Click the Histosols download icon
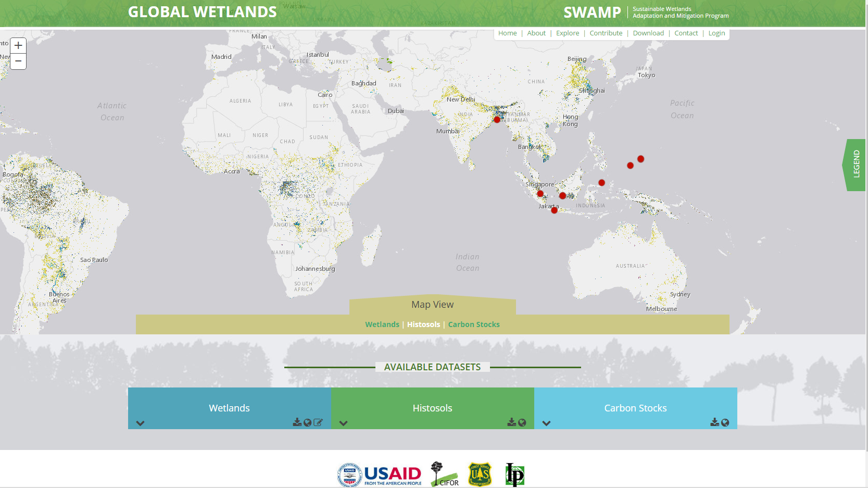Screen dimensions: 868x488 coord(512,422)
